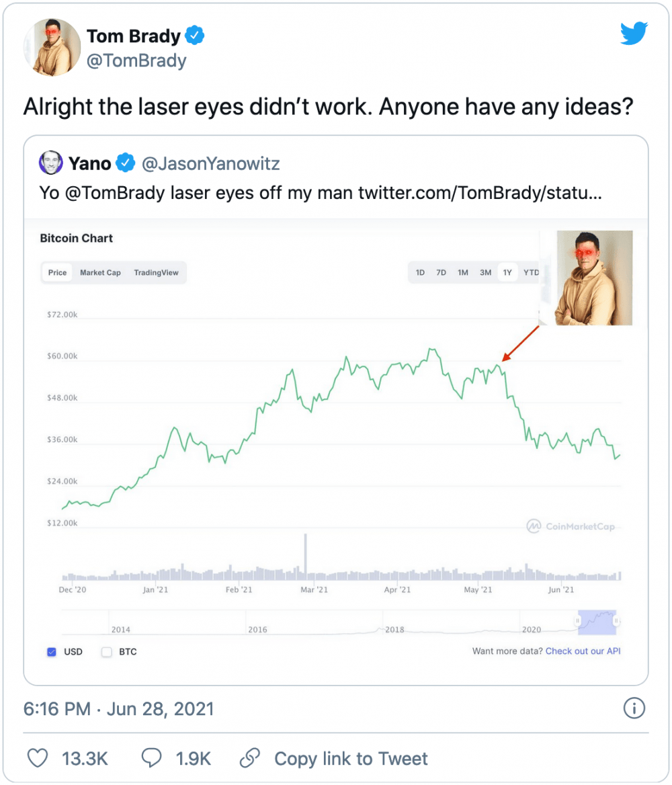Click the Twitter bird logo
This screenshot has height=785, width=672.
point(633,34)
